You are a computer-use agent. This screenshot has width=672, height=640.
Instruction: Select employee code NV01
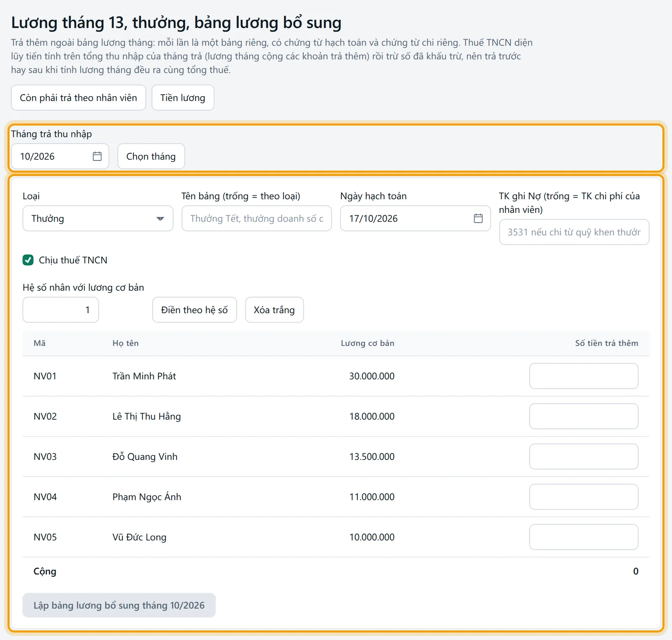coord(45,376)
